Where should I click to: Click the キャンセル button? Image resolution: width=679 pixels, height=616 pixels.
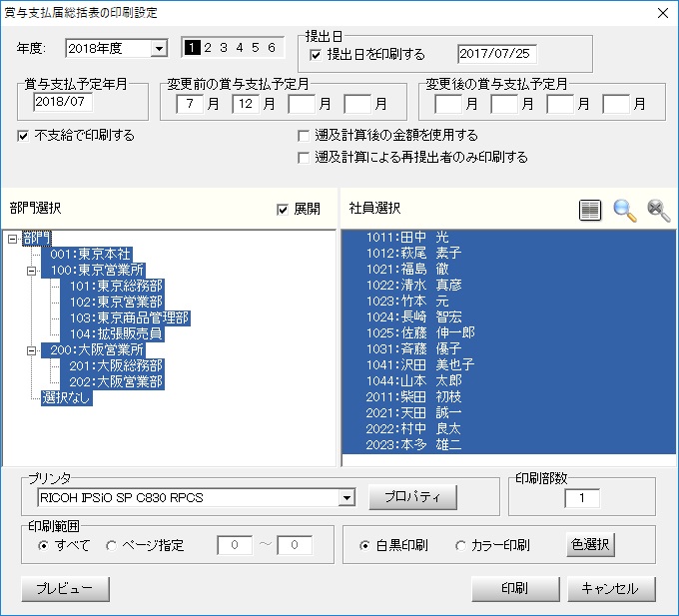coord(611,589)
